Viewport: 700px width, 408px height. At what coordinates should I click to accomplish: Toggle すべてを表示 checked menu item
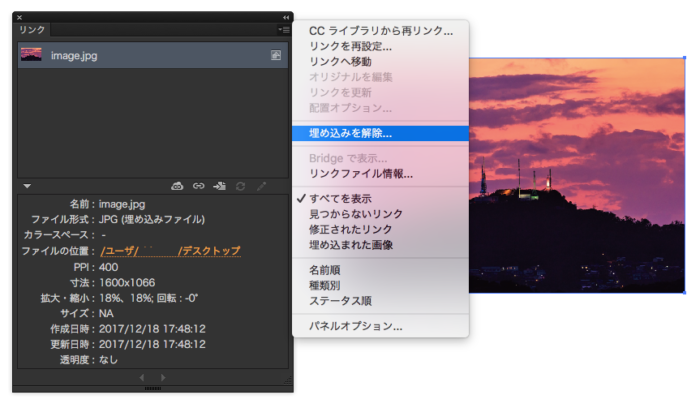pyautogui.click(x=381, y=199)
